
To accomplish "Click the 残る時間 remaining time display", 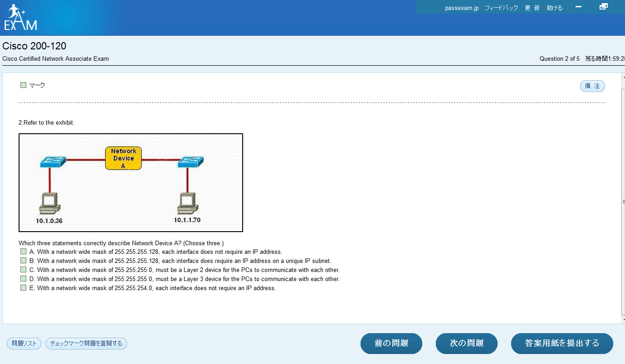I will [x=605, y=59].
